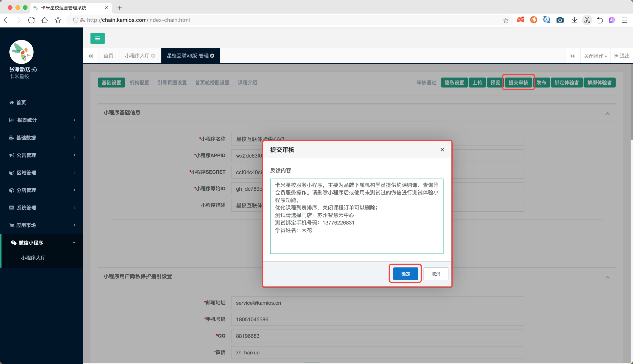
Task: Click the browser reload icon
Action: tap(32, 20)
